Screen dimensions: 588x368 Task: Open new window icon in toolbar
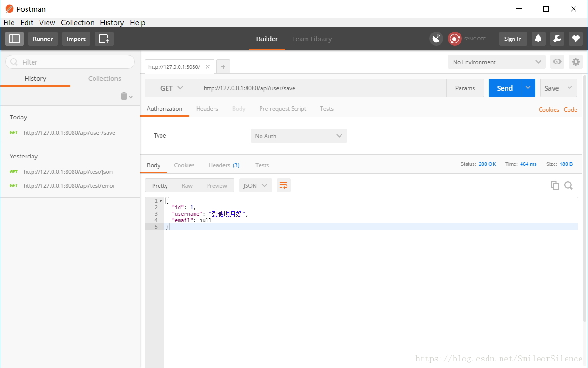[104, 39]
